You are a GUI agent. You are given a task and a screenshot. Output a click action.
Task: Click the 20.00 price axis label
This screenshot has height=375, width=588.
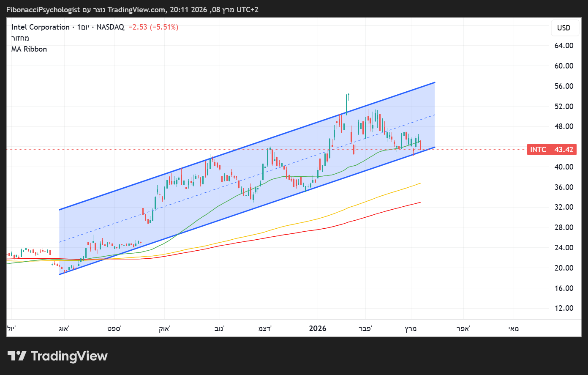(564, 268)
